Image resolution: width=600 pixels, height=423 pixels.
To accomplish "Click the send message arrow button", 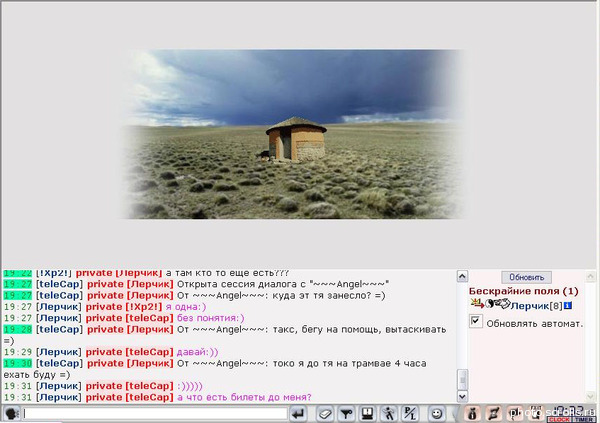I will pyautogui.click(x=297, y=413).
